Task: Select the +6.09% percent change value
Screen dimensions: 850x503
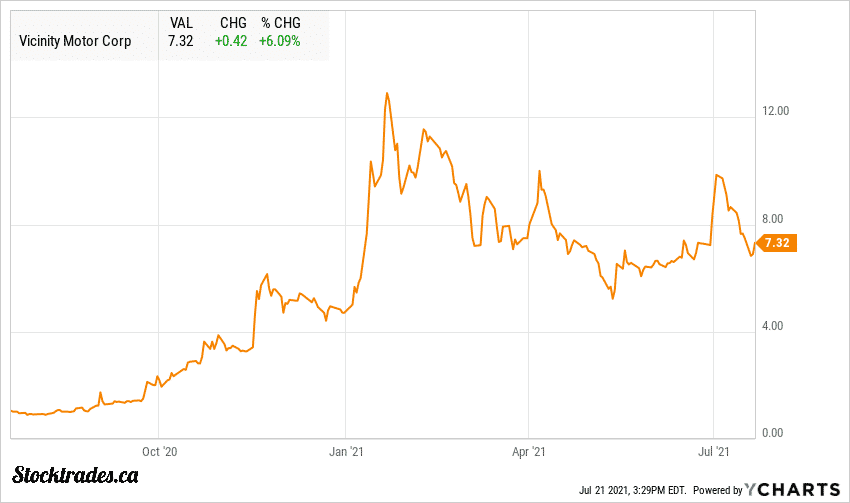Action: coord(279,40)
